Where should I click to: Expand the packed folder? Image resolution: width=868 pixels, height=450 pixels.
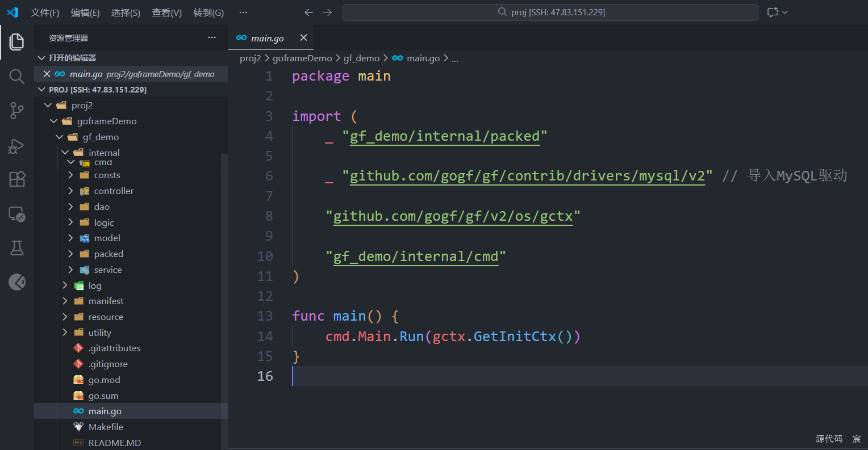tap(70, 254)
